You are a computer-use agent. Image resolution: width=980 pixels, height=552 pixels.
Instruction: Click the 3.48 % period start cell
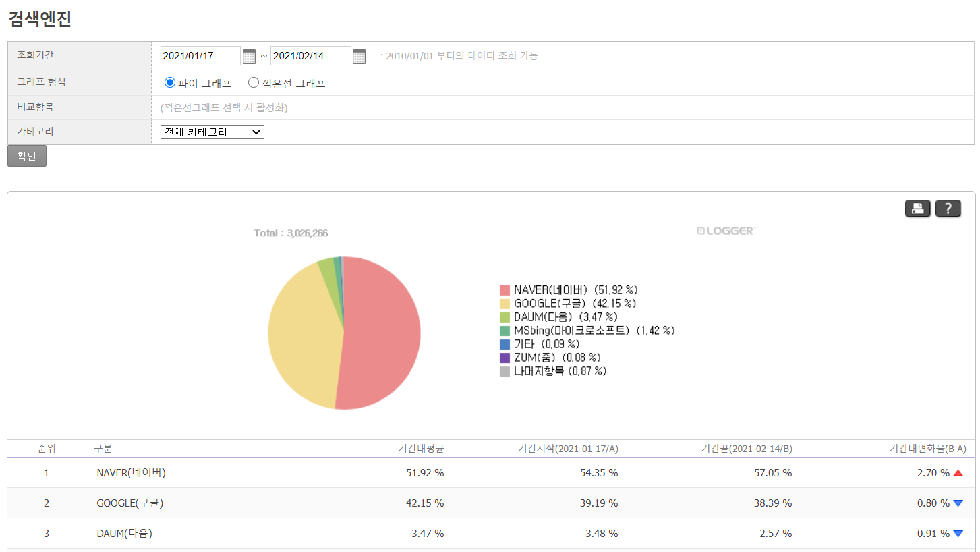602,534
